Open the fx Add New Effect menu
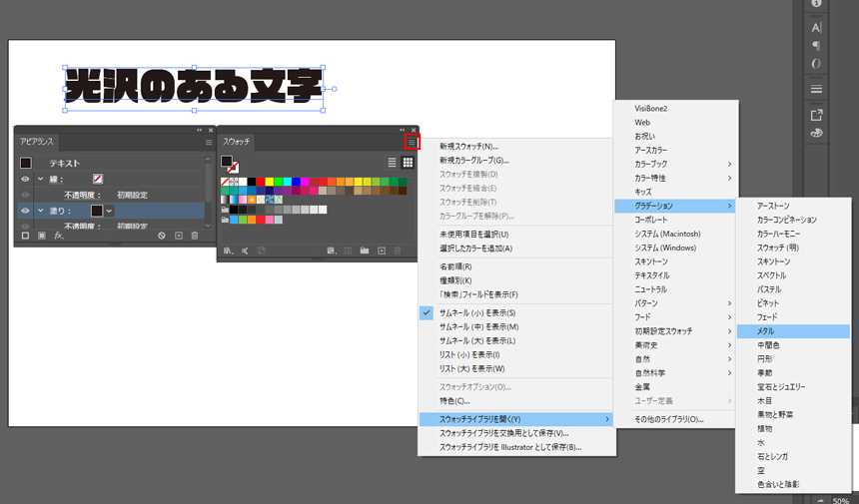Image resolution: width=859 pixels, height=504 pixels. coord(58,236)
